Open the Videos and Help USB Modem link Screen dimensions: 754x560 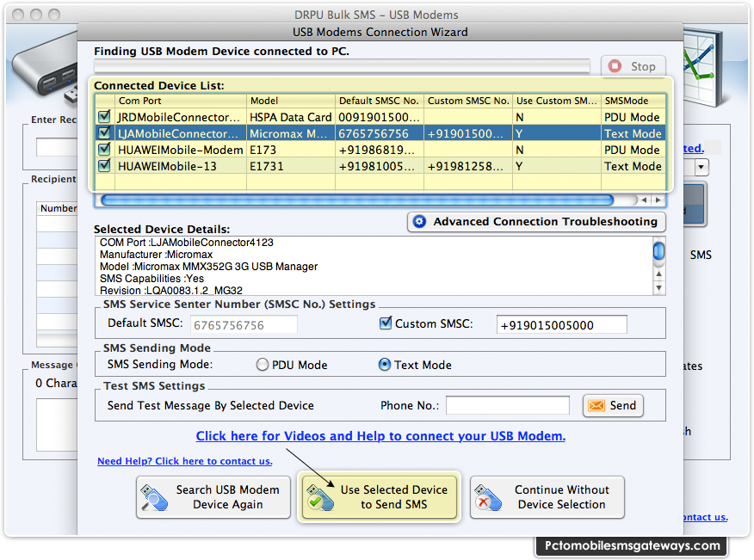point(380,436)
